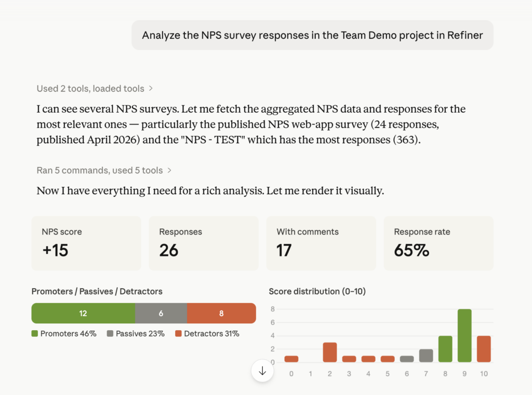
Task: Expand the "Ran 5 commands, used 5 tools" section
Action: pyautogui.click(x=104, y=170)
